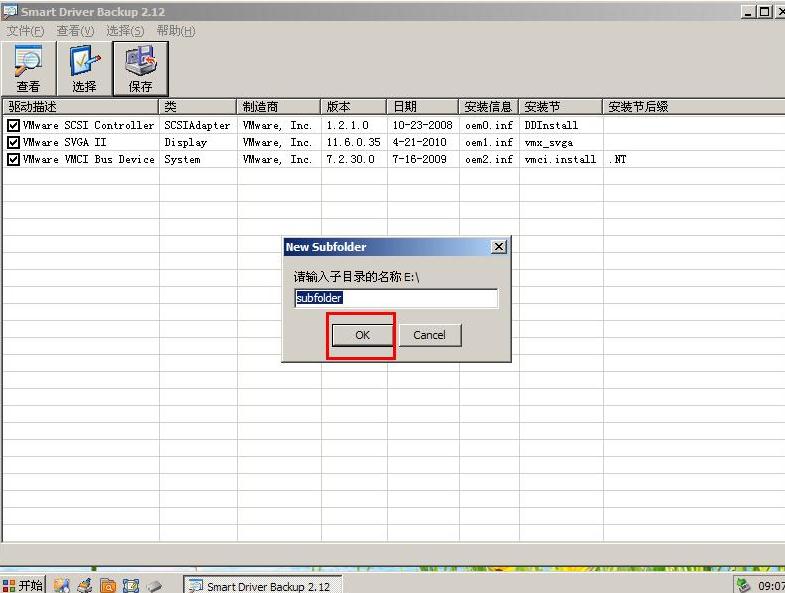
Task: Open the orange folder search quick launch icon
Action: click(x=108, y=585)
